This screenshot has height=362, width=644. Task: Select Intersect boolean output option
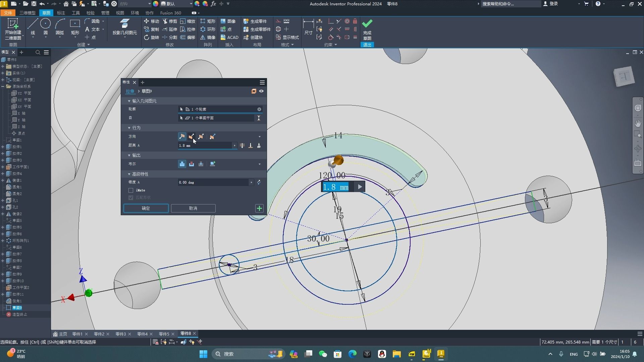click(201, 164)
